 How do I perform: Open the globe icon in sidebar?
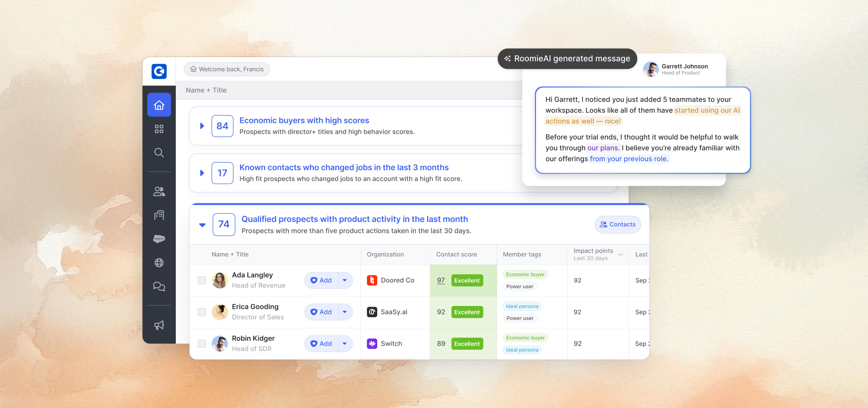coord(159,263)
